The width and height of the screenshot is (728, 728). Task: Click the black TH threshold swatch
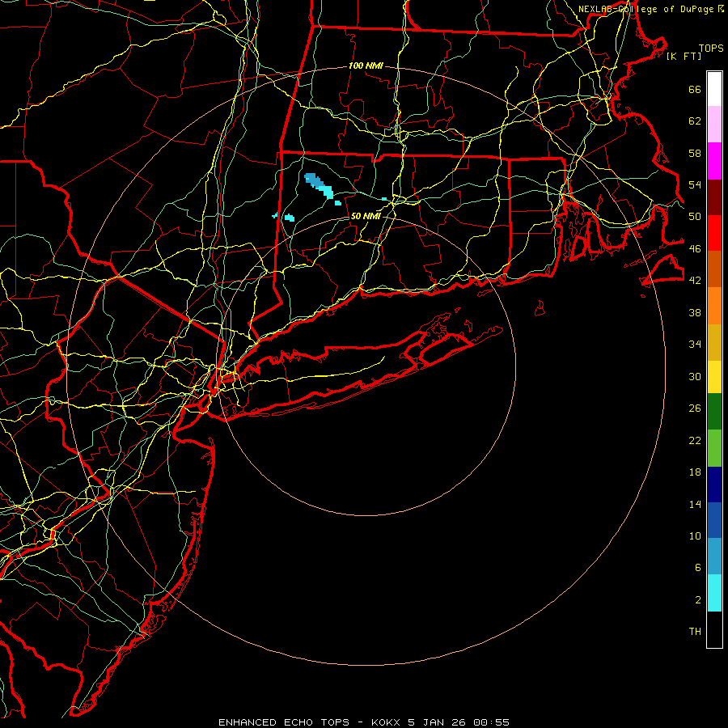coord(714,629)
